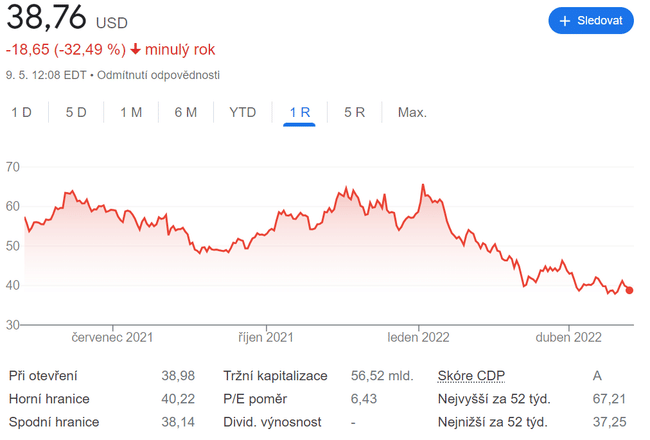Viewport: 650px width, 440px height.
Task: Click the duben 2022 axis label
Action: tap(568, 338)
